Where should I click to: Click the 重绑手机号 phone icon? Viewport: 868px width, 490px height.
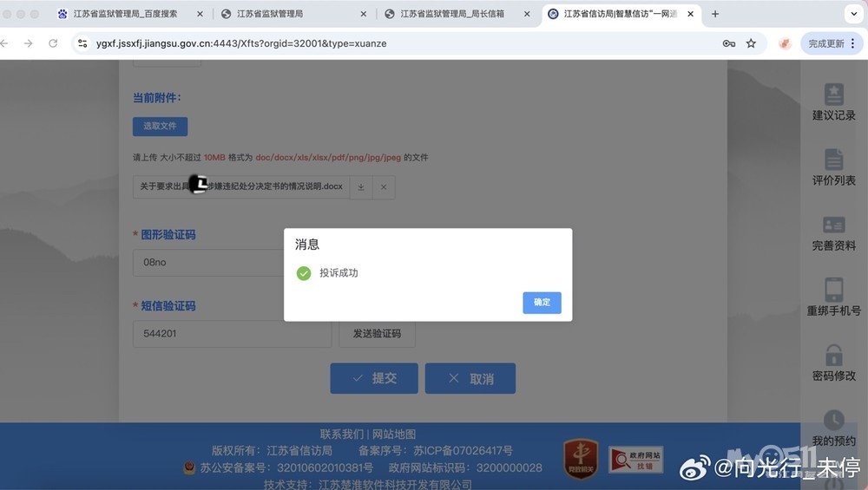pos(833,290)
